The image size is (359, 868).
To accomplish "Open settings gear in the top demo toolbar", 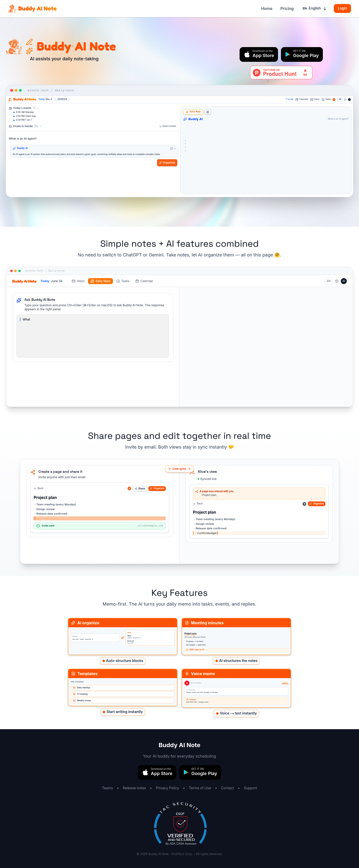I will point(345,100).
